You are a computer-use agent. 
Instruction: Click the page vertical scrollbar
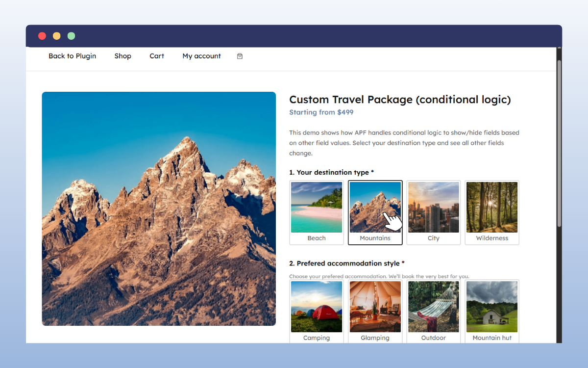point(559,143)
